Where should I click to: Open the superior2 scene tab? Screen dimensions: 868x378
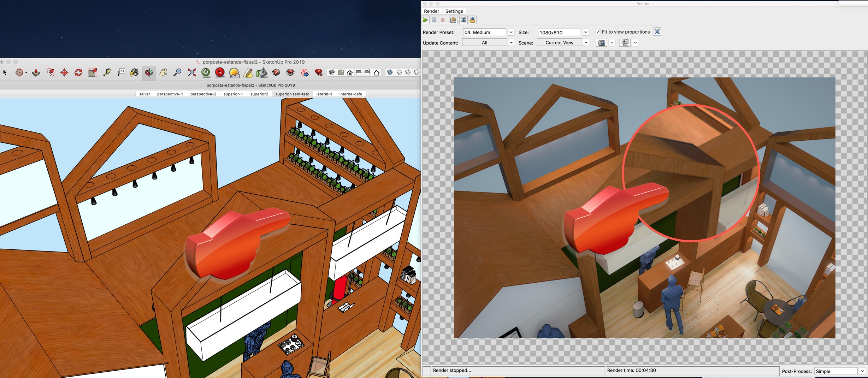(259, 94)
